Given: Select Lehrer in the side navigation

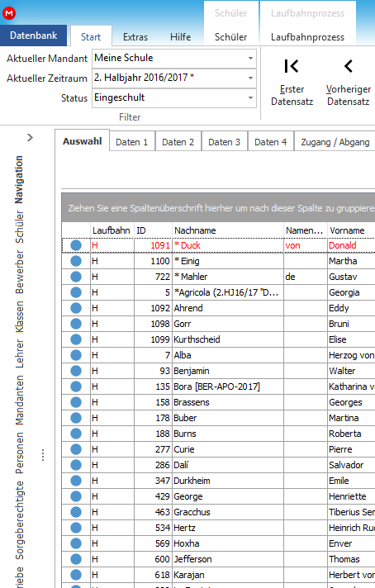Looking at the screenshot, I should point(20,354).
